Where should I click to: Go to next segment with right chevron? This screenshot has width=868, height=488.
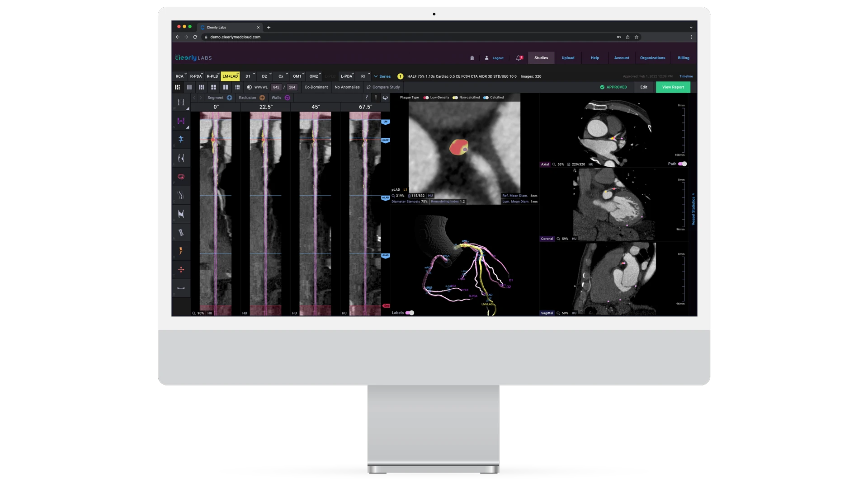201,98
